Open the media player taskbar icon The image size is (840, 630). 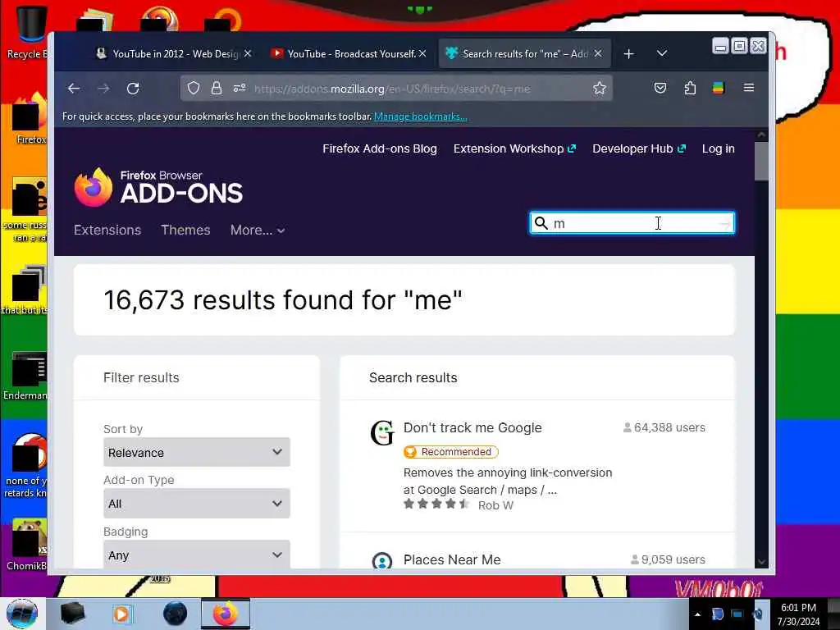pyautogui.click(x=121, y=614)
